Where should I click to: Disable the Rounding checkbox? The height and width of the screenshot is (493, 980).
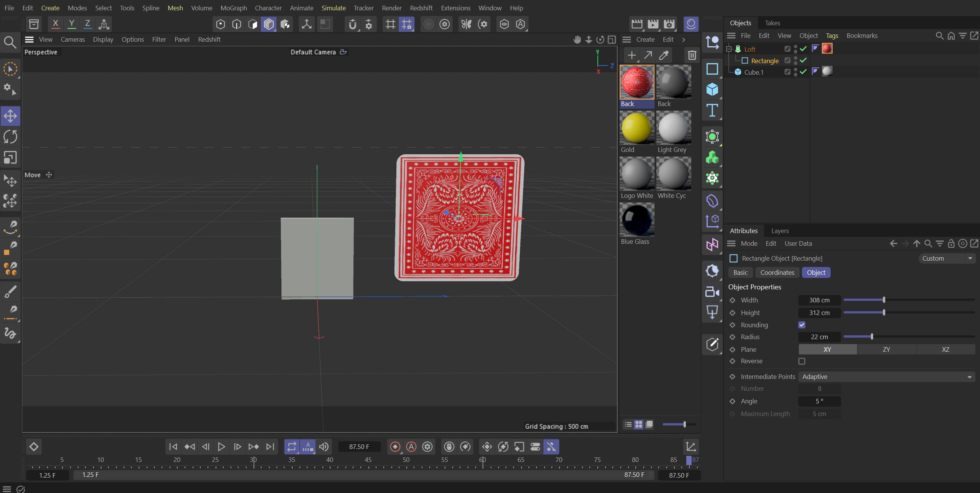point(802,325)
